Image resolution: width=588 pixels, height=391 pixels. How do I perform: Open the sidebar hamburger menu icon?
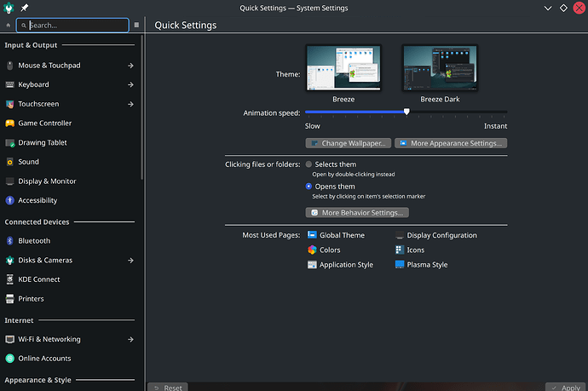point(136,25)
